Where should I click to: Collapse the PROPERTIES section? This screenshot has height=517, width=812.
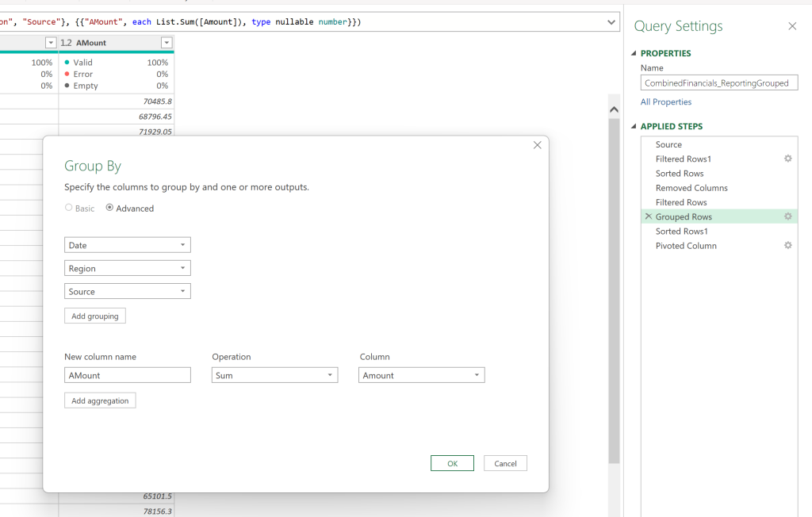click(634, 53)
